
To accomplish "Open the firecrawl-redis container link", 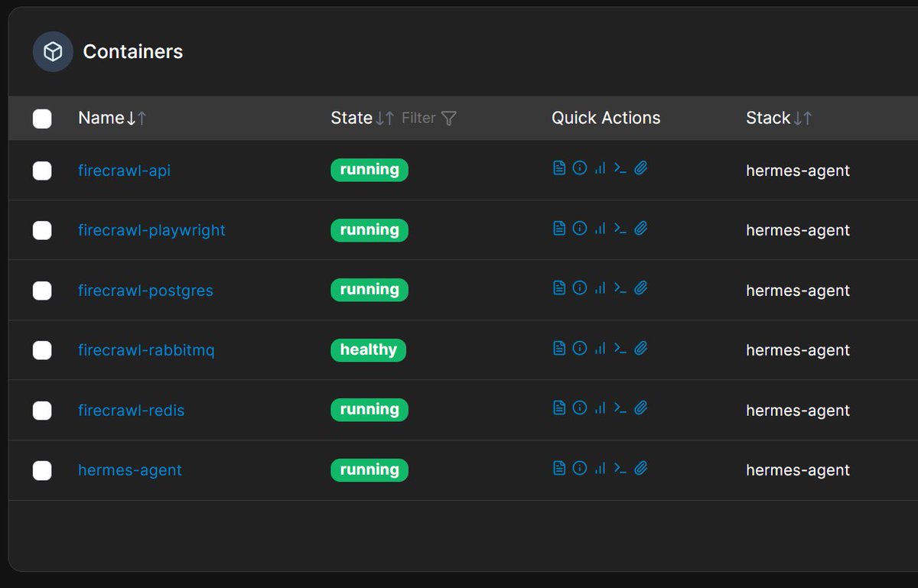I will [x=131, y=411].
